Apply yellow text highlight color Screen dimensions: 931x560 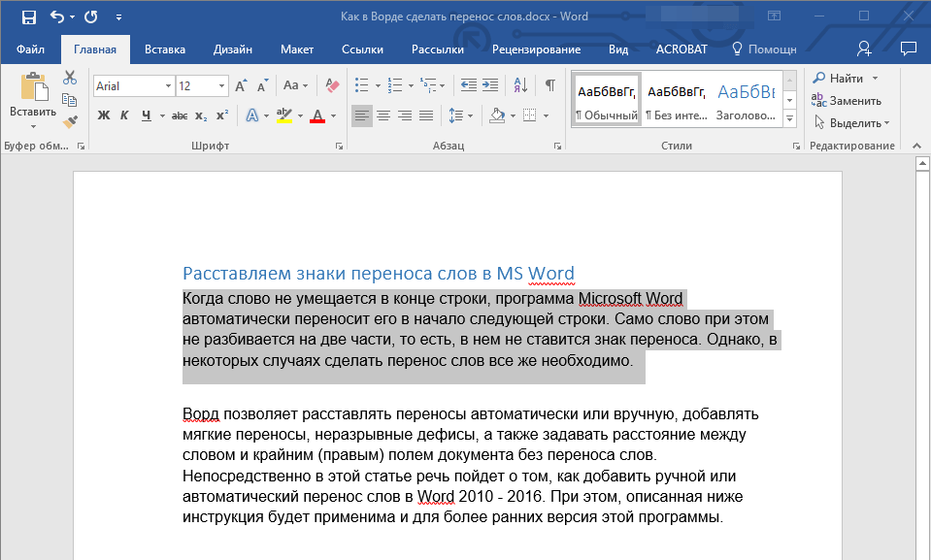point(284,115)
